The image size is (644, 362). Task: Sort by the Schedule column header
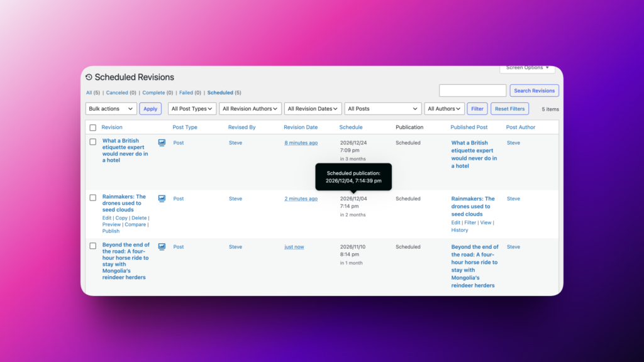click(x=351, y=127)
